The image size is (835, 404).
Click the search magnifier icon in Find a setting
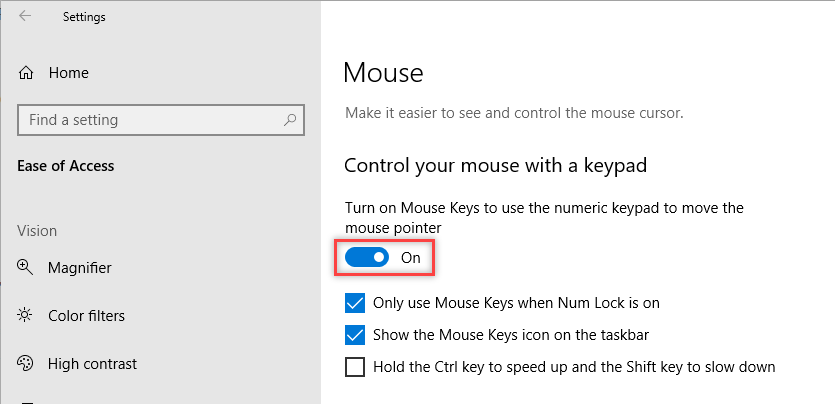click(290, 120)
